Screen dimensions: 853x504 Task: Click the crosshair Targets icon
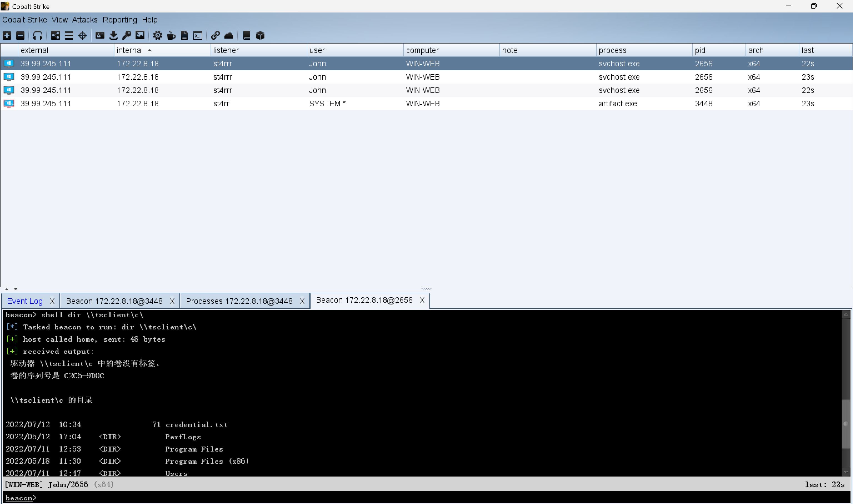pos(82,35)
